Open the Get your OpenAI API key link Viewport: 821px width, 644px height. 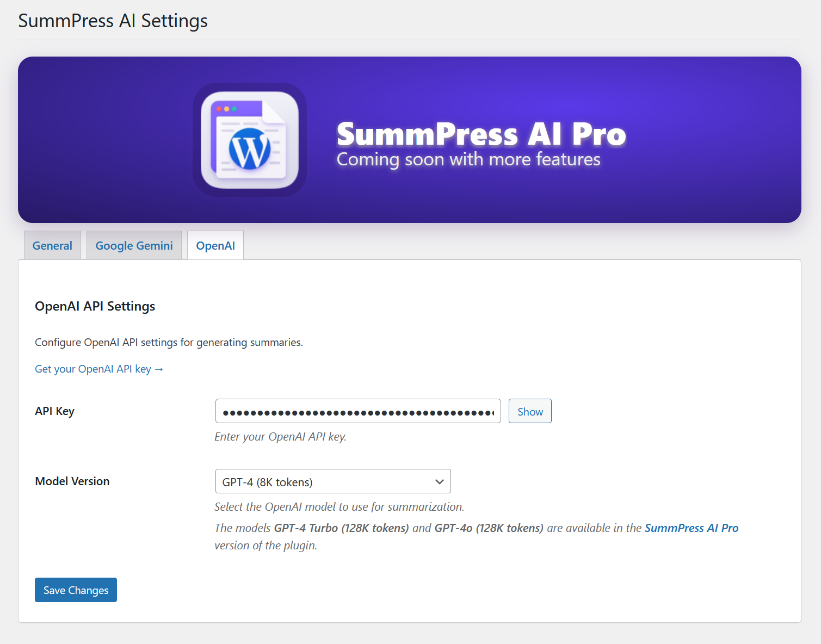click(99, 369)
